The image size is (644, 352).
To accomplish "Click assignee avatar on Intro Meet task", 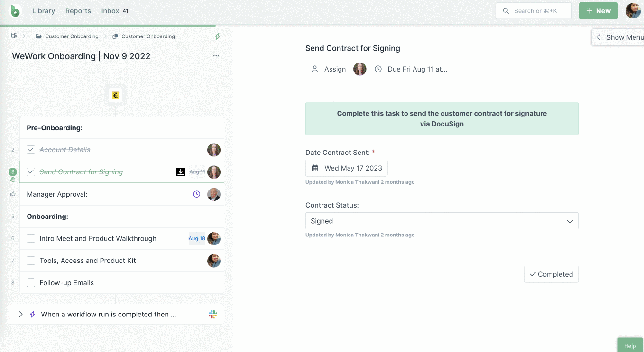I will (x=214, y=238).
